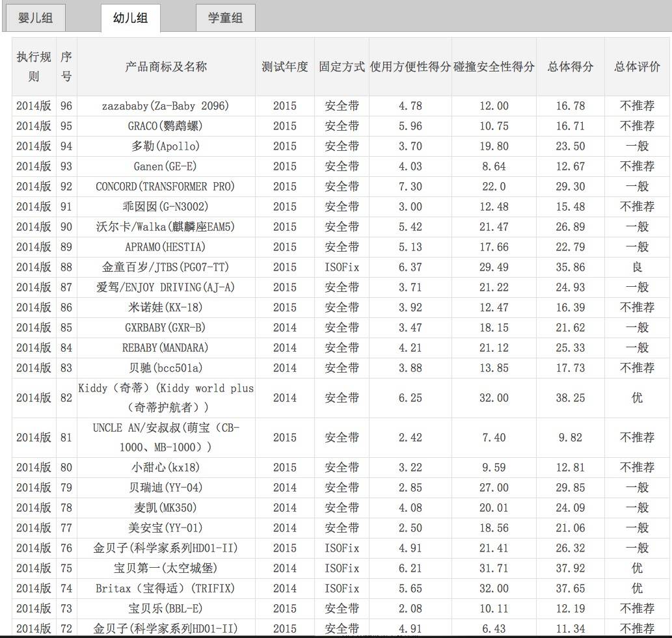Select product GXRBABY(GXR-B)
The width and height of the screenshot is (672, 638).
(x=166, y=327)
